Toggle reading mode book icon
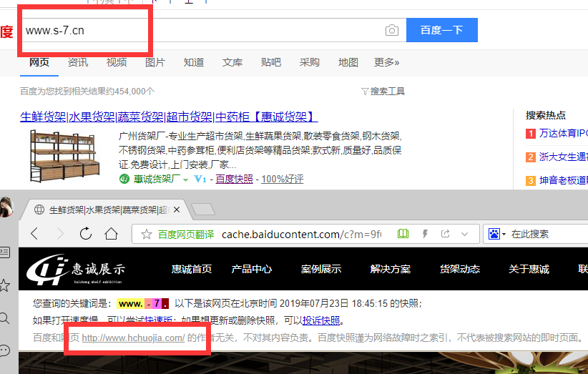The height and width of the screenshot is (374, 588). point(403,234)
